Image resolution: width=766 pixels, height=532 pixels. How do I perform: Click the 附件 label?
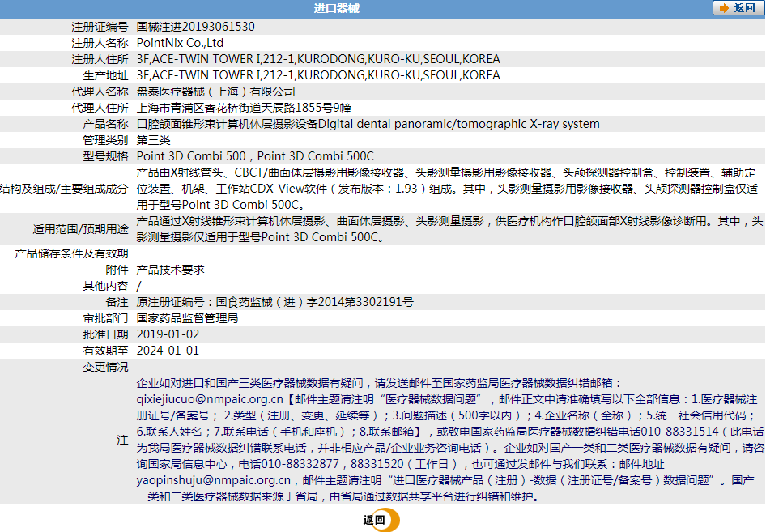click(x=117, y=270)
